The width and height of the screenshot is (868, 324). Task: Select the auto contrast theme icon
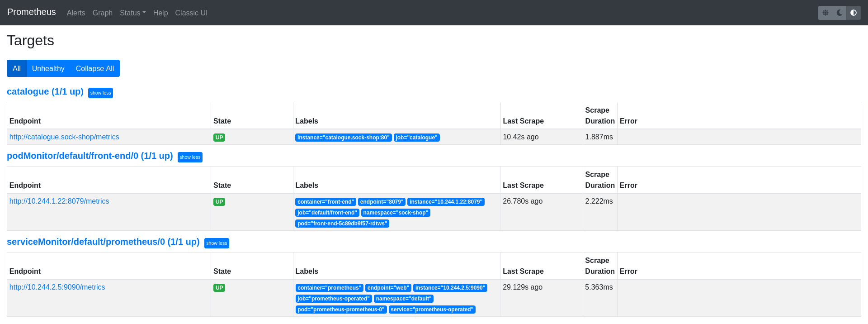[x=853, y=13]
